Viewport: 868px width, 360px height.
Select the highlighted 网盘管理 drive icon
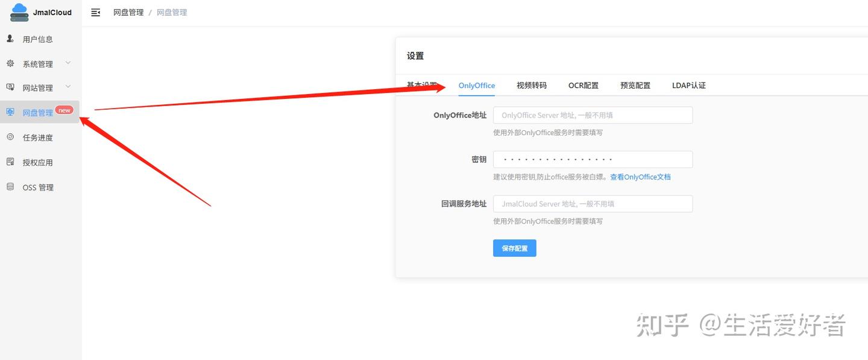(10, 112)
